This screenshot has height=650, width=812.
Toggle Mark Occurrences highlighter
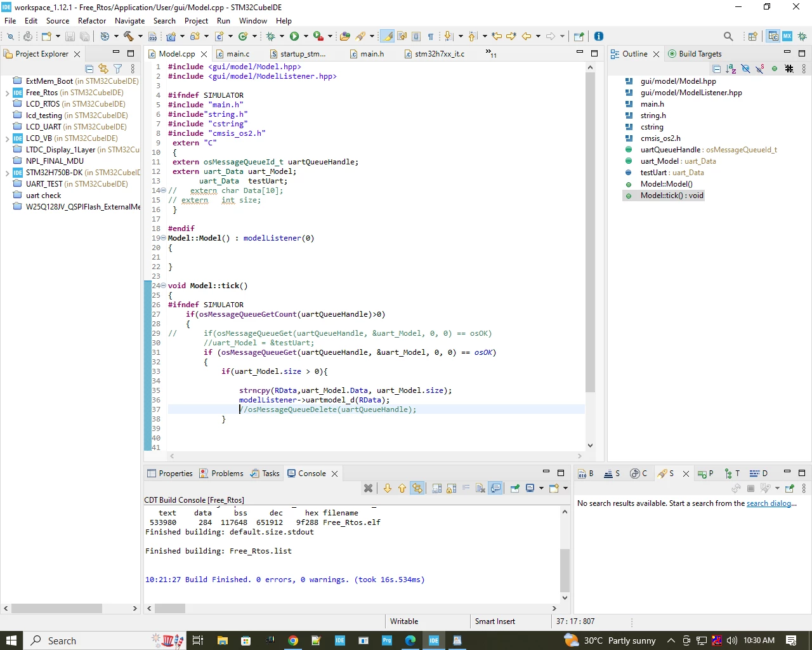tap(387, 36)
